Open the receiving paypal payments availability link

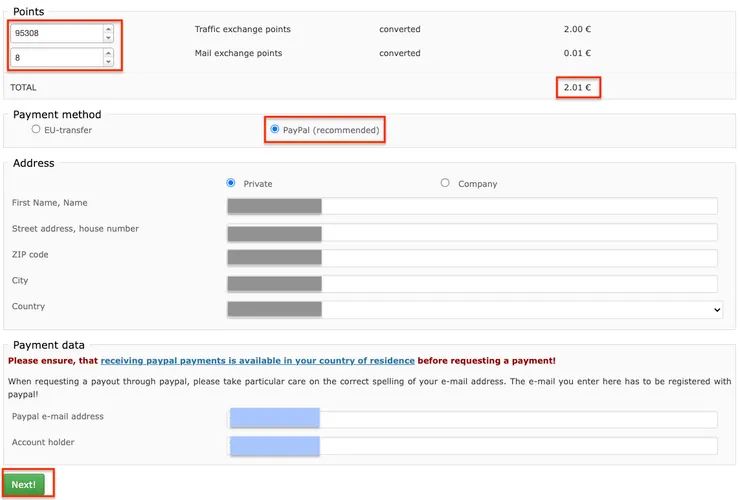pyautogui.click(x=258, y=361)
